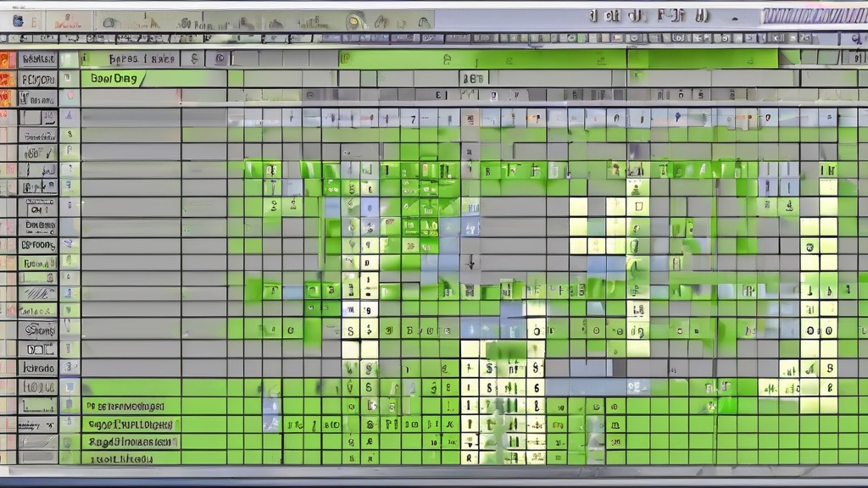Screen dimensions: 868x488
Task: Click the 'Kirado' label in left sidebar
Action: coord(38,368)
